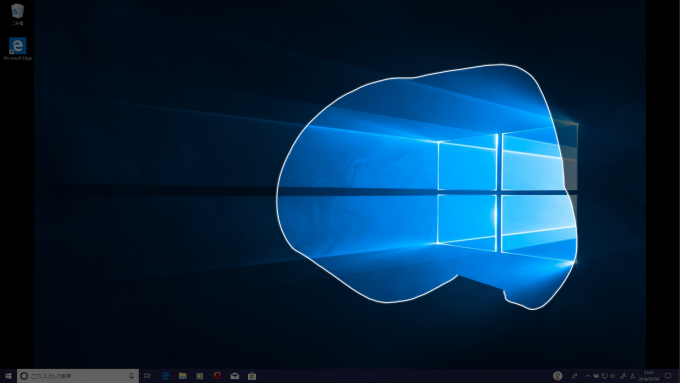The width and height of the screenshot is (680, 383).
Task: Click the microphone icon in search box
Action: tap(131, 376)
